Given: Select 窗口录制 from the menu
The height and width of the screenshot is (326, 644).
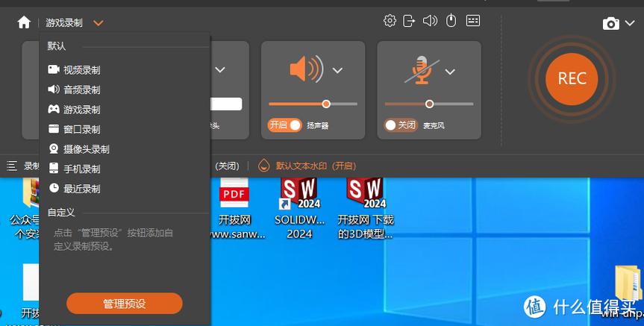Looking at the screenshot, I should click(x=75, y=129).
